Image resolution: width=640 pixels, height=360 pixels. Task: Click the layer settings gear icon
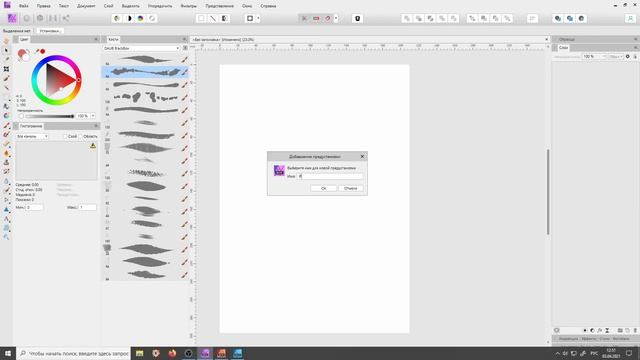point(628,56)
